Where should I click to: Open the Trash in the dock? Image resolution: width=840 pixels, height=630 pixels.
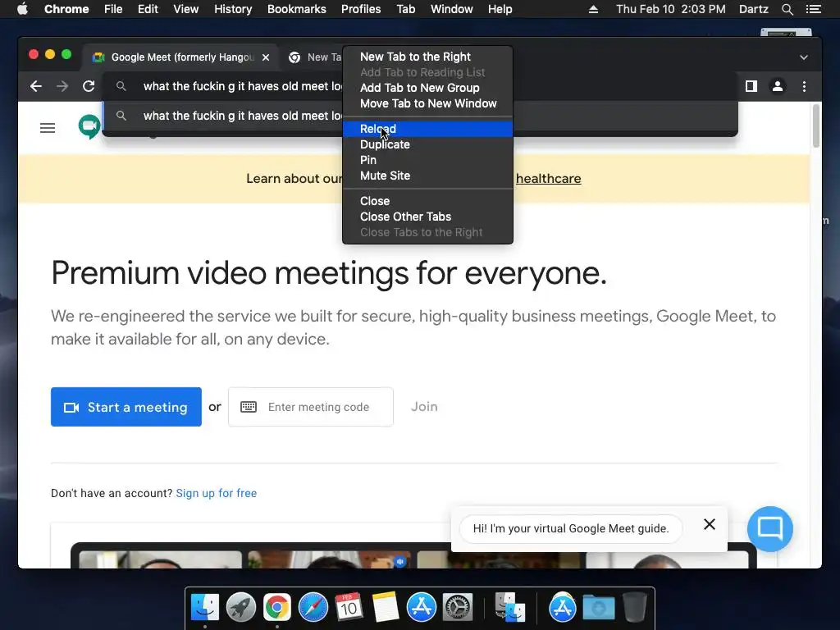click(x=634, y=608)
